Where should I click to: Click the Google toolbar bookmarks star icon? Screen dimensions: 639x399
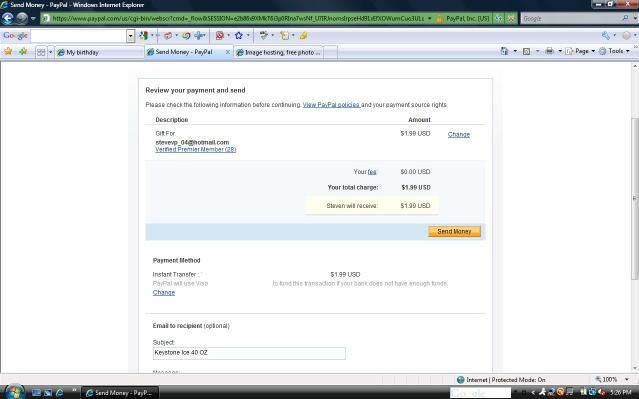[x=239, y=36]
